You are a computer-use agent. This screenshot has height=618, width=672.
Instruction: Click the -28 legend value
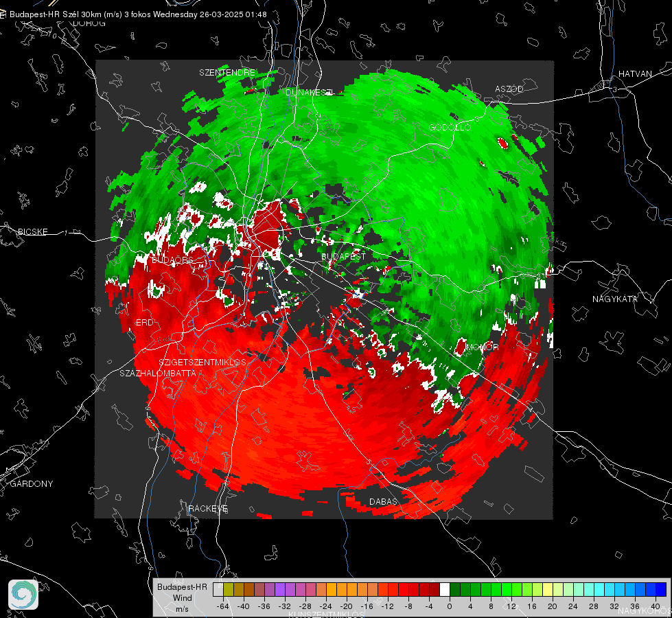(x=305, y=606)
